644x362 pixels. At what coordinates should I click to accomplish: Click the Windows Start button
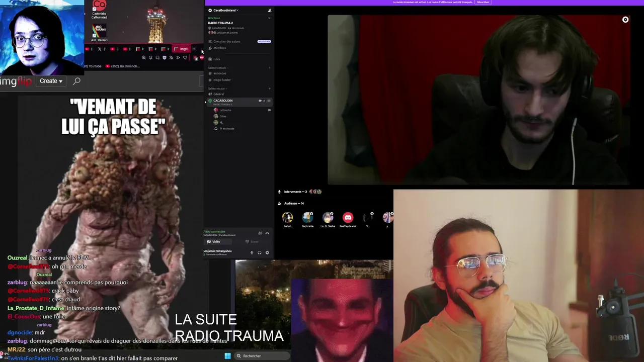pos(227,356)
